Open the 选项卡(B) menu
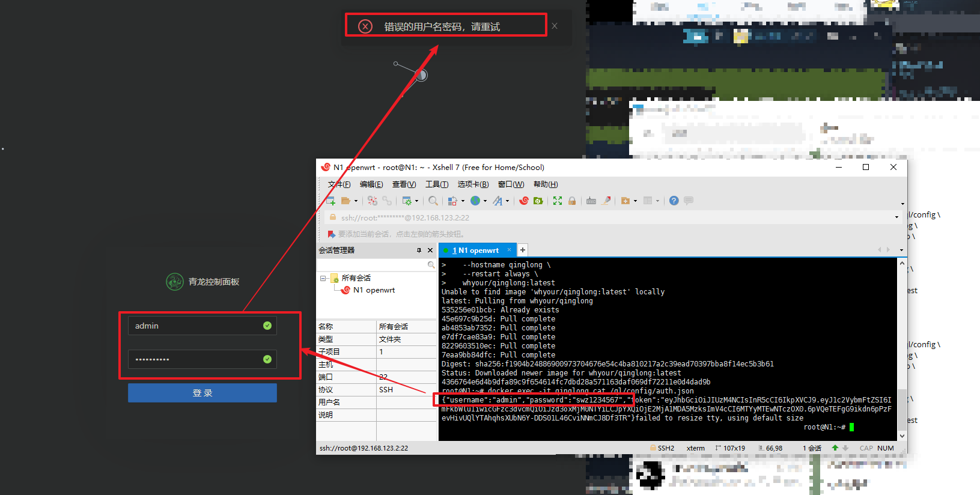This screenshot has width=980, height=495. click(x=473, y=184)
